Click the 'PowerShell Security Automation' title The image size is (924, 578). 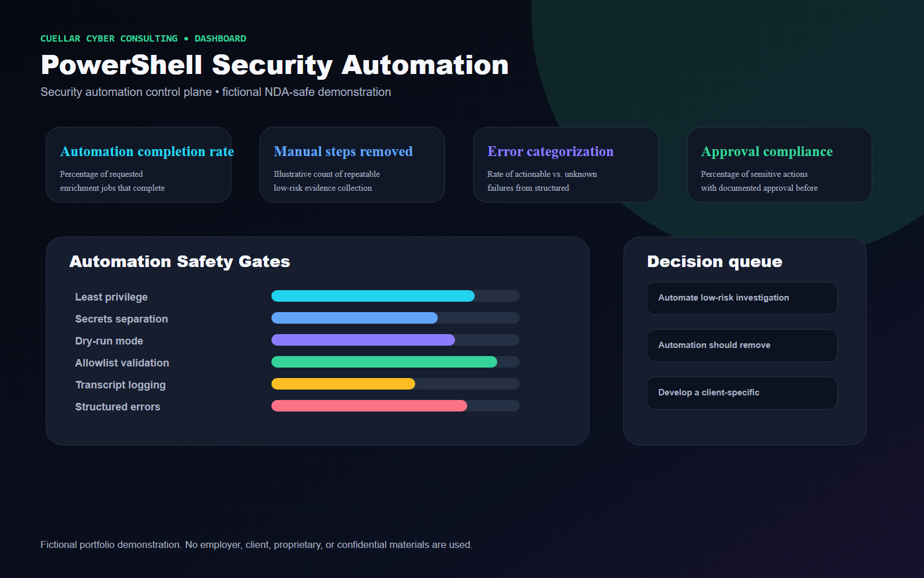(274, 65)
